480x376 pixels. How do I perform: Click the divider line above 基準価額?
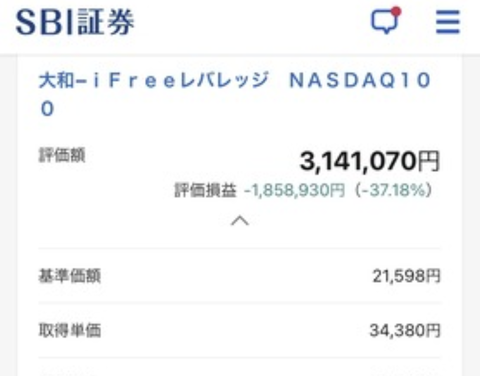[x=240, y=248]
